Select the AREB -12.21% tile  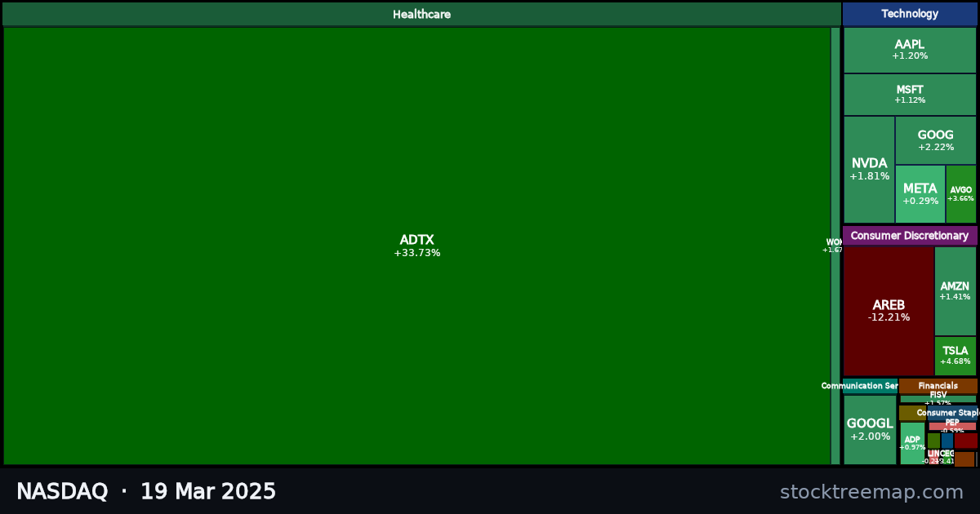(x=889, y=311)
